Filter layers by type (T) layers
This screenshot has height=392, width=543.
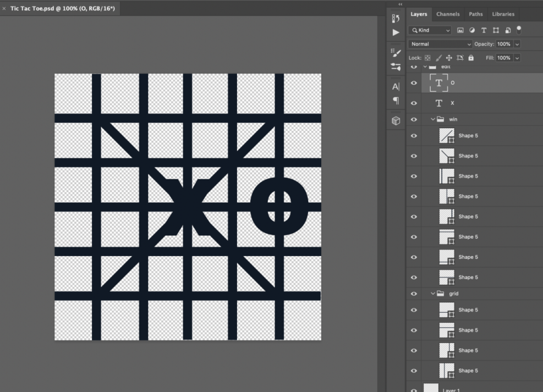(484, 30)
